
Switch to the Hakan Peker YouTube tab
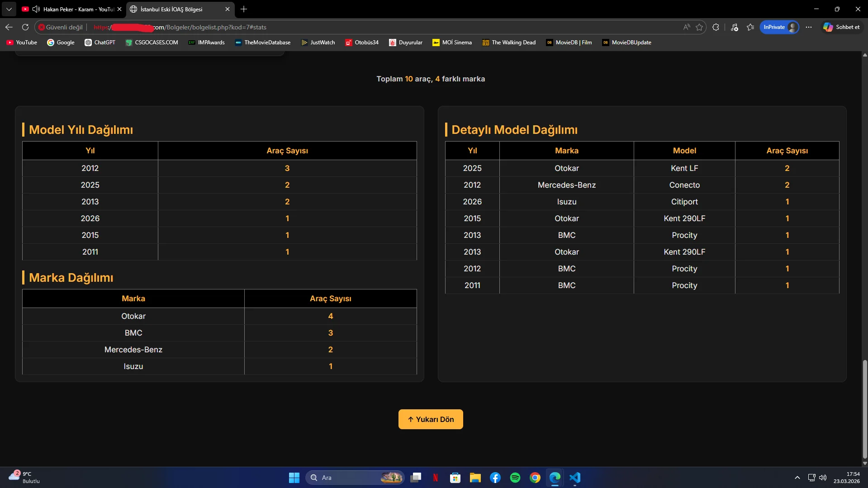click(x=72, y=9)
